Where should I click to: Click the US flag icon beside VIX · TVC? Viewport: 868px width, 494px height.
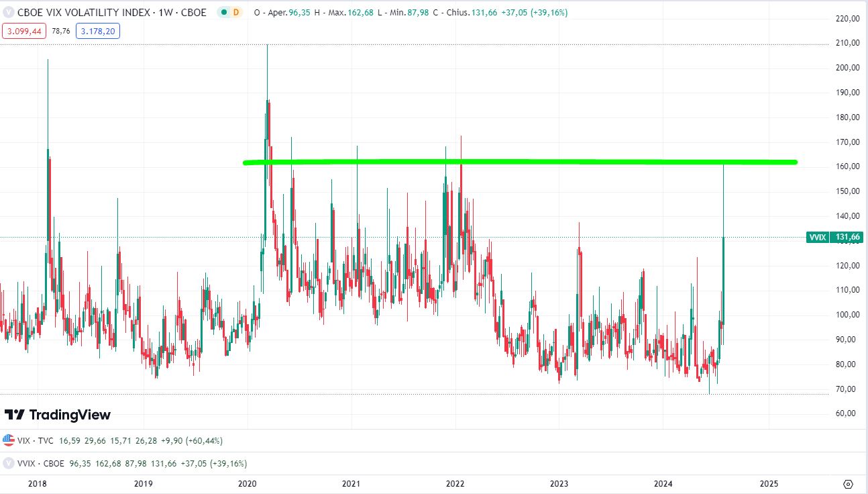pyautogui.click(x=9, y=440)
